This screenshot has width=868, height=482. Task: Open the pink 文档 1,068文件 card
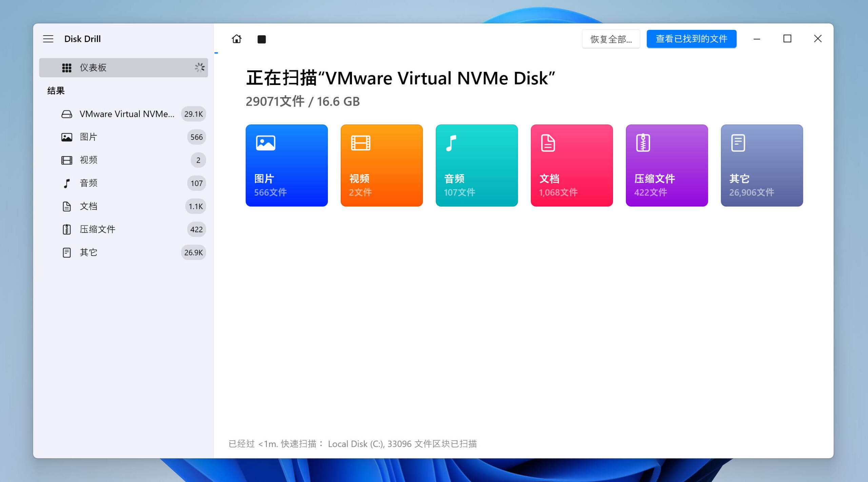point(572,165)
